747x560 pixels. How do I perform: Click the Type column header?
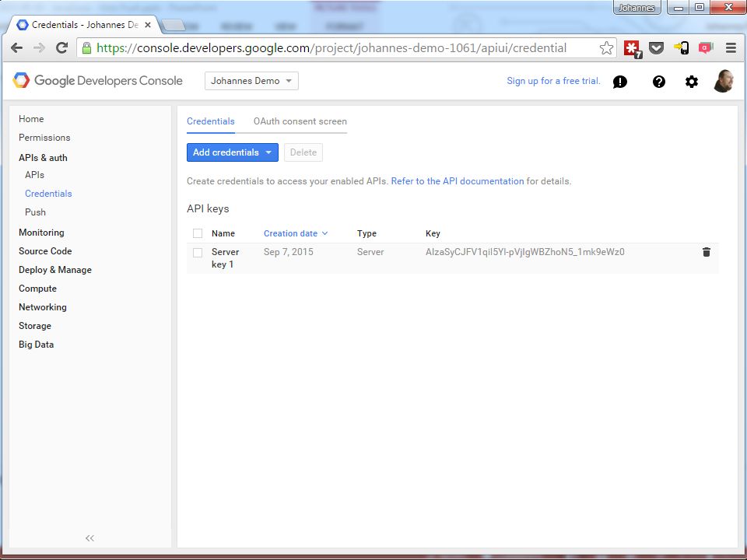point(366,233)
